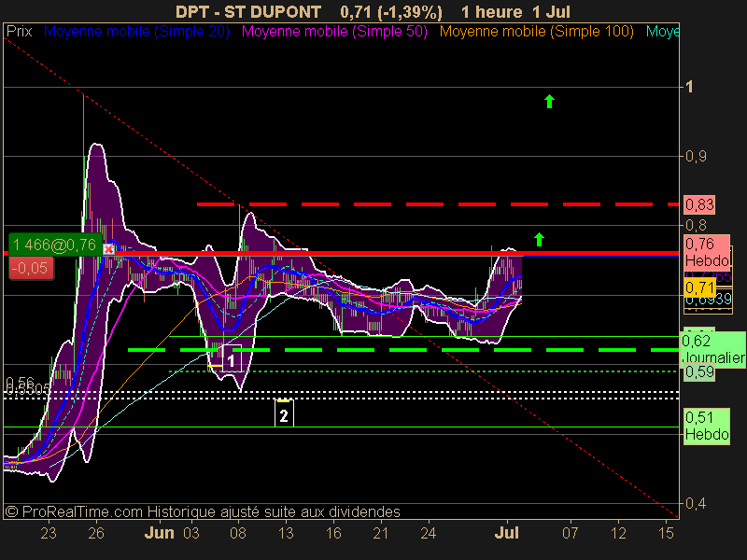Image resolution: width=747 pixels, height=560 pixels.
Task: Select the 0,56 dotted white level label
Action: (x=20, y=383)
